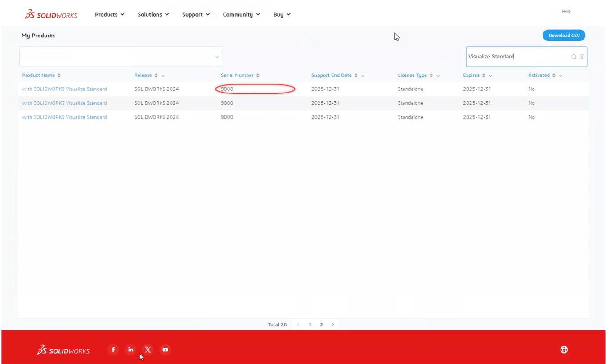Go to previous page arrow
Viewport: 606px width, 364px height.
298,324
